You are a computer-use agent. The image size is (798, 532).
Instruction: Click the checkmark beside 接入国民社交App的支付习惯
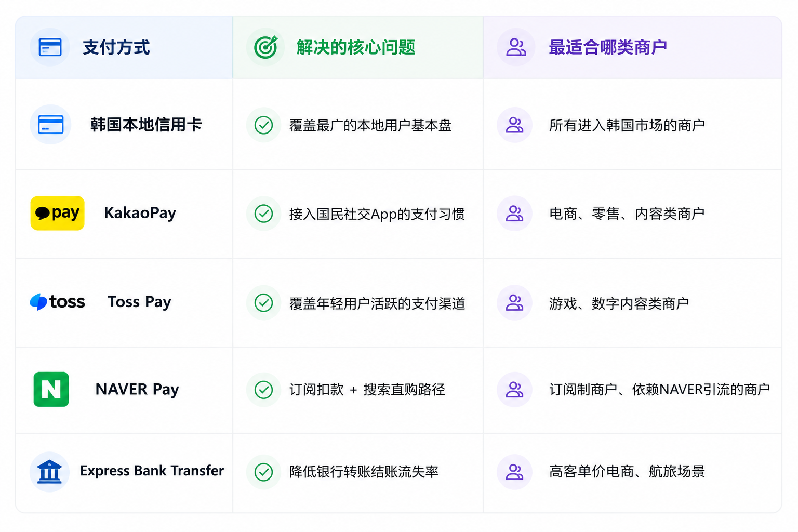click(x=264, y=214)
